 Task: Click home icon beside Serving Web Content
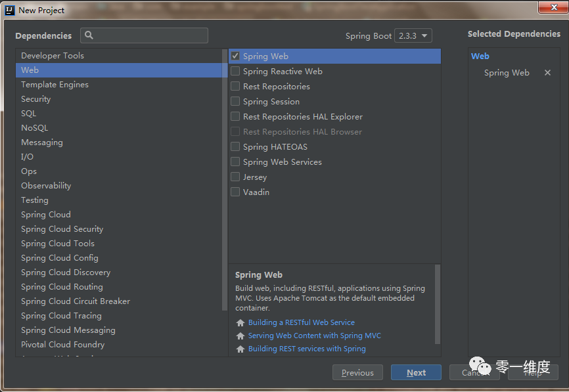(240, 336)
